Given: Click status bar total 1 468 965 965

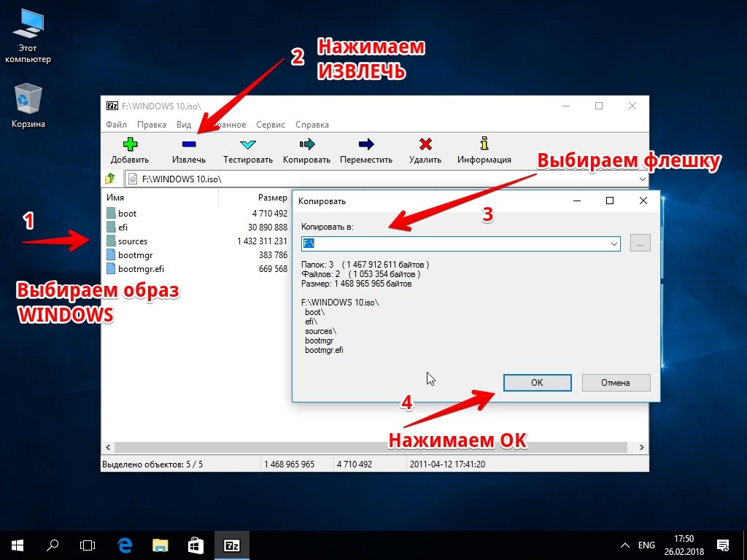Looking at the screenshot, I should click(x=289, y=464).
